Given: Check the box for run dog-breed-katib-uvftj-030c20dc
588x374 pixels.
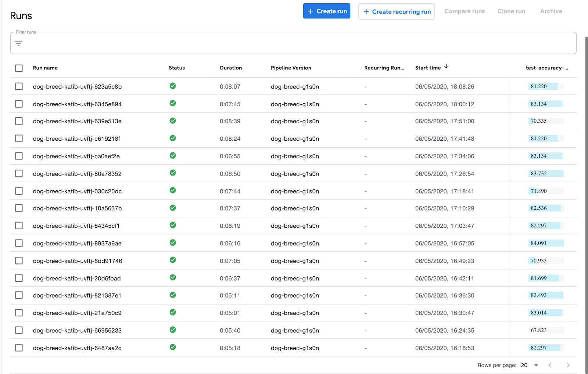Looking at the screenshot, I should [19, 191].
